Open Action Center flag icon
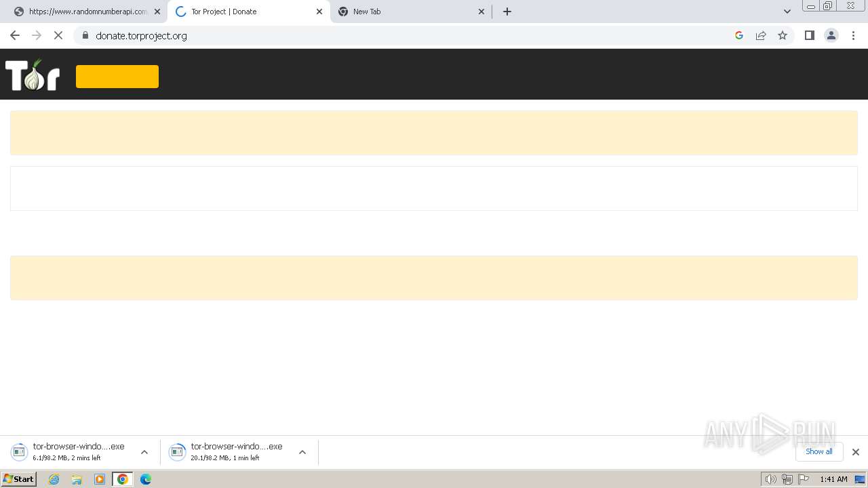868x488 pixels. (x=804, y=479)
